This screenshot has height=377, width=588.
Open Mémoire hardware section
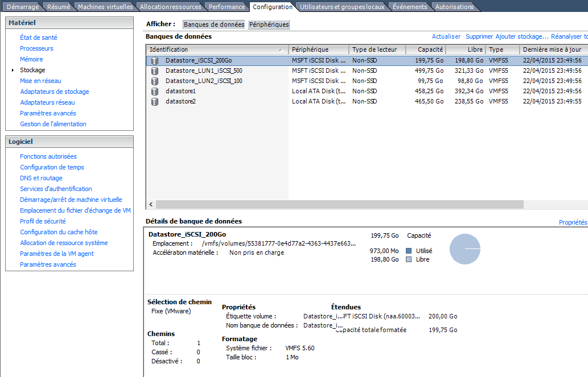coord(31,59)
